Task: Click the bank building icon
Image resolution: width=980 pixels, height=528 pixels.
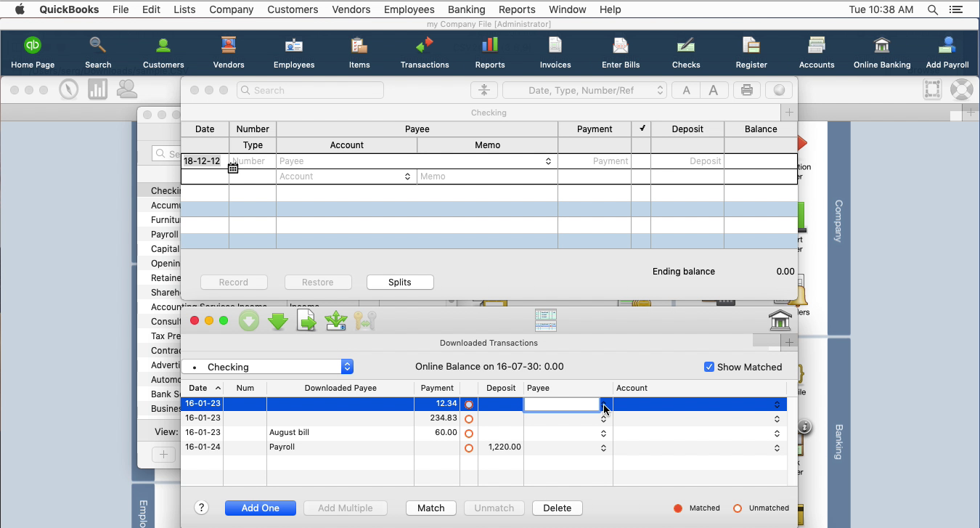Action: (780, 320)
